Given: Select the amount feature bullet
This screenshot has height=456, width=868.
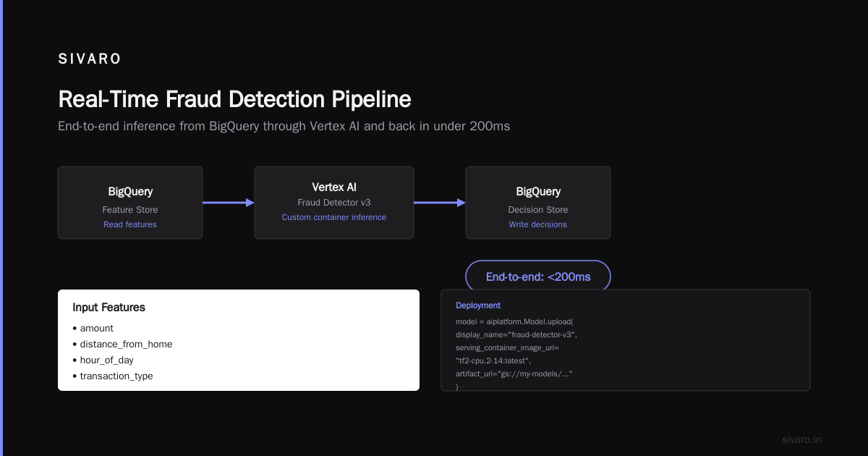Looking at the screenshot, I should (93, 329).
